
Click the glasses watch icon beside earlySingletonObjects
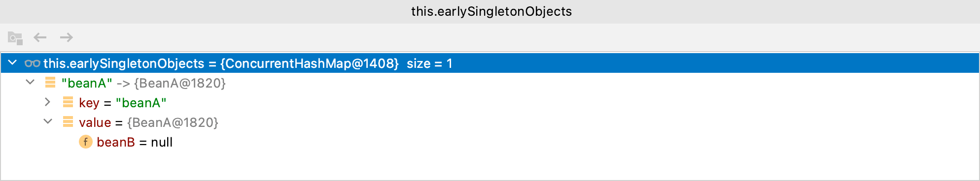(33, 63)
